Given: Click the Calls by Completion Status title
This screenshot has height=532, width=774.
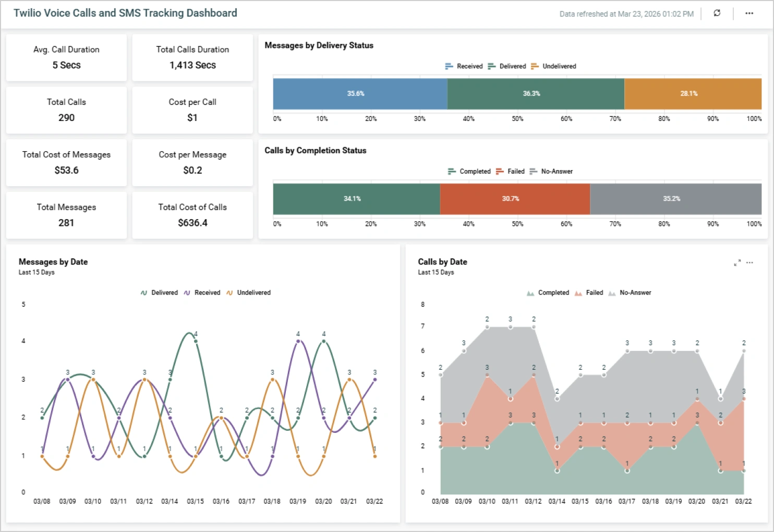Looking at the screenshot, I should tap(315, 150).
